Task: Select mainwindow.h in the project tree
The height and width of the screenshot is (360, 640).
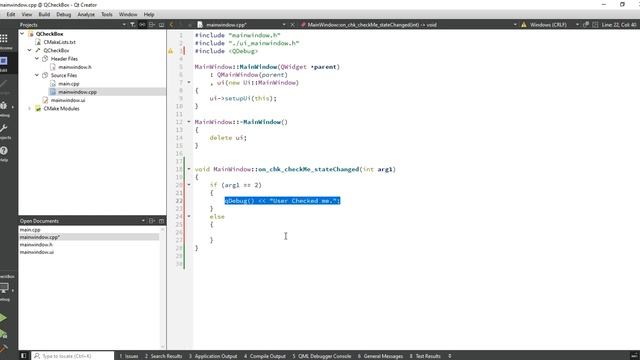Action: 75,67
